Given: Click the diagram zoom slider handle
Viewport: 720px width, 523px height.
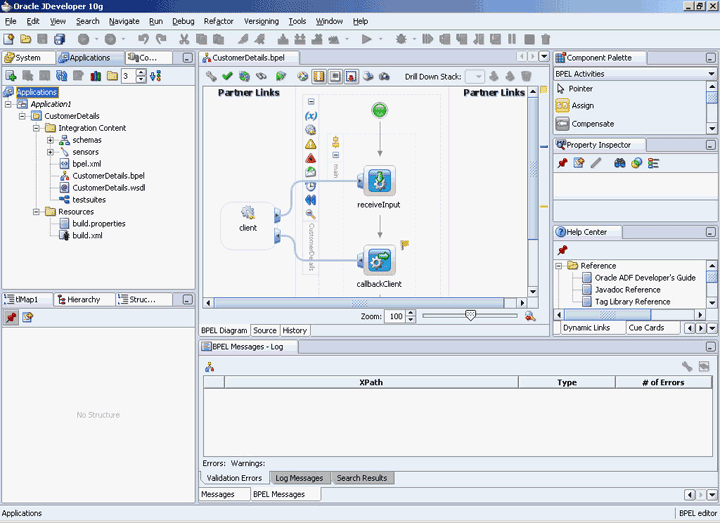Looking at the screenshot, I should [470, 315].
